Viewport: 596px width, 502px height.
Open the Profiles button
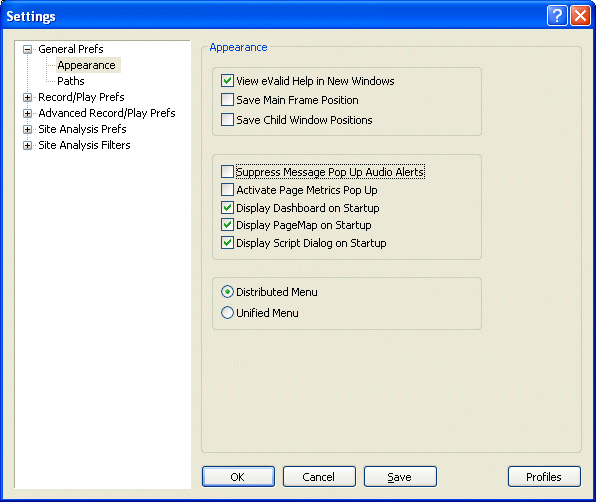click(x=544, y=477)
